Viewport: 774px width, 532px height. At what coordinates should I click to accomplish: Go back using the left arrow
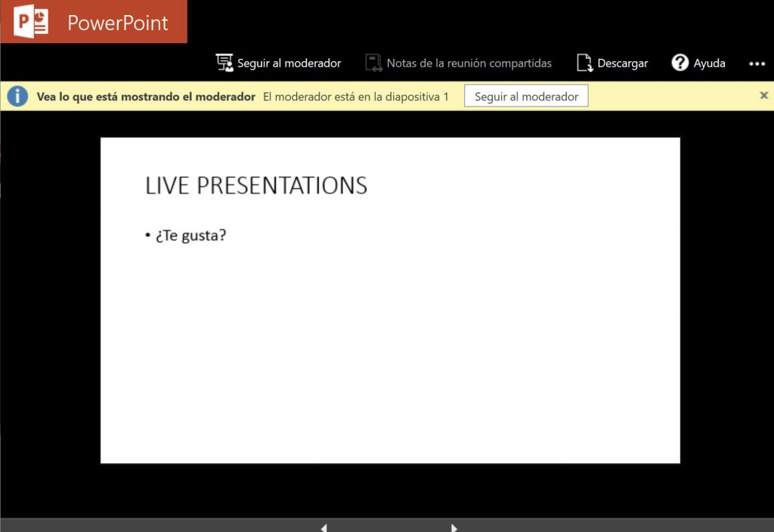coord(324,527)
